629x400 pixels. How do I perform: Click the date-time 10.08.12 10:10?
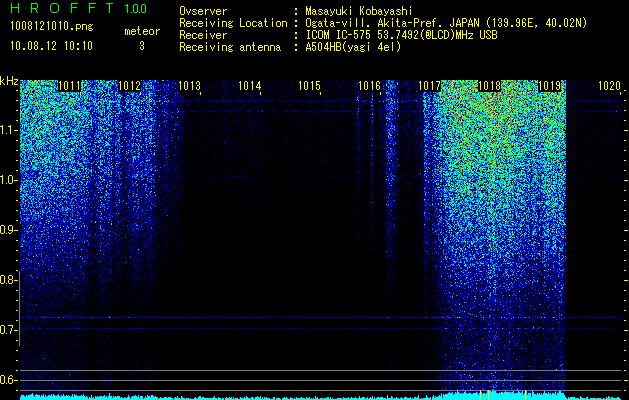point(51,46)
